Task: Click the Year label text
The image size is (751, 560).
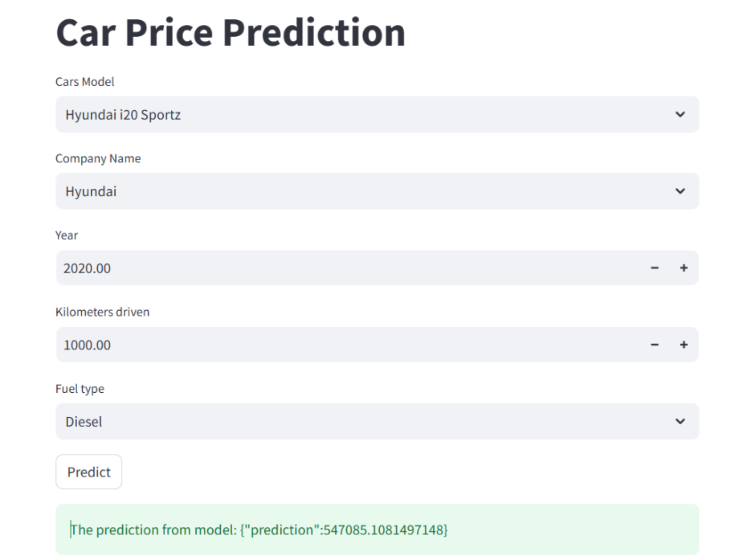Action: [x=67, y=235]
